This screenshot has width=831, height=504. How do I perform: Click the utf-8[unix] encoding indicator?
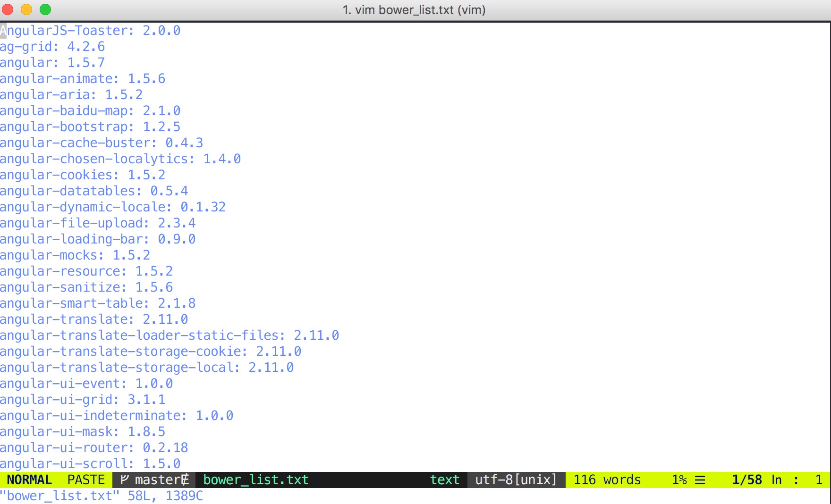516,479
